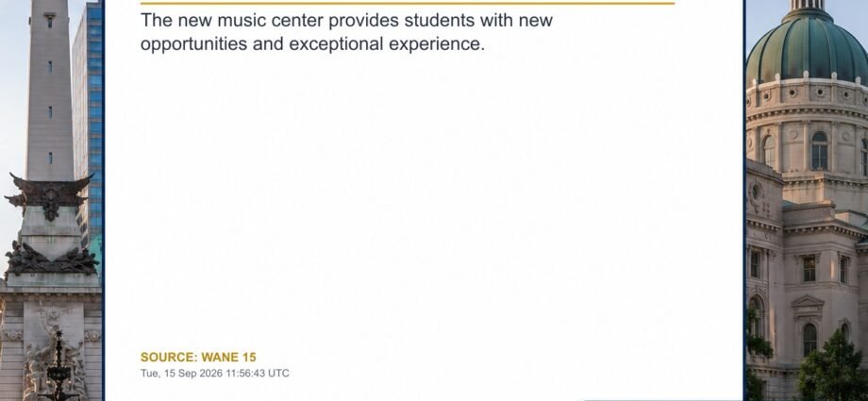Click the gold divider line above summary
Screen dimensions: 868x401
tap(408, 4)
